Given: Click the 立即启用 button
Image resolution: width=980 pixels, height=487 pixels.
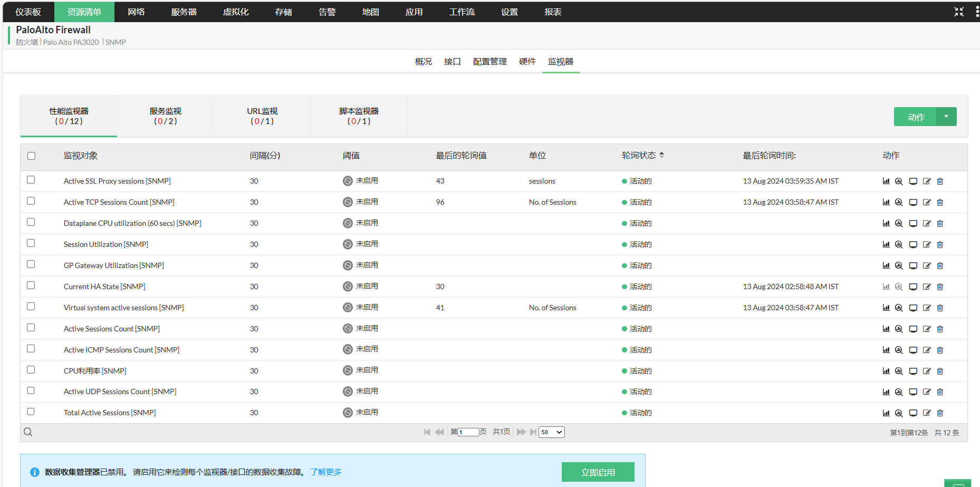Looking at the screenshot, I should (598, 472).
